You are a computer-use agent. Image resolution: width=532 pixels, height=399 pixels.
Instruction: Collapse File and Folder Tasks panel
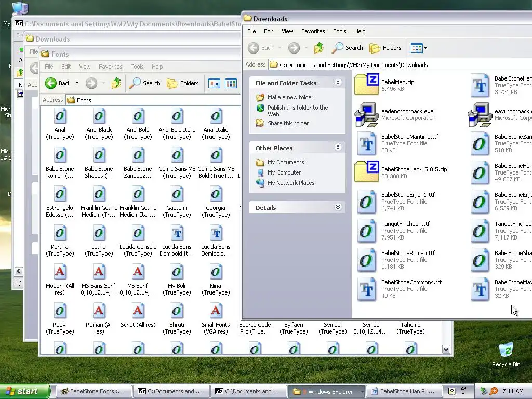point(338,83)
